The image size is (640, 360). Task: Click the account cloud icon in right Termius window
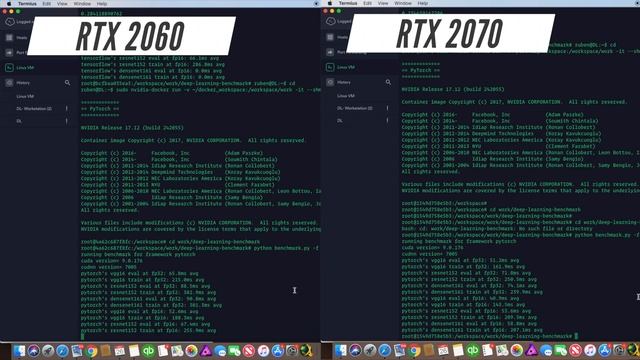[x=331, y=21]
